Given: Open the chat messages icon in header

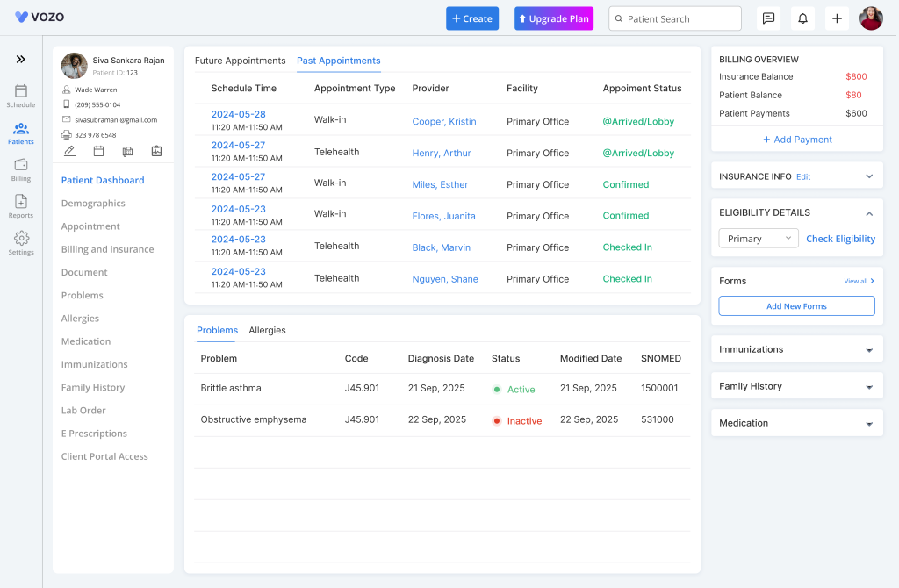Looking at the screenshot, I should (x=768, y=18).
